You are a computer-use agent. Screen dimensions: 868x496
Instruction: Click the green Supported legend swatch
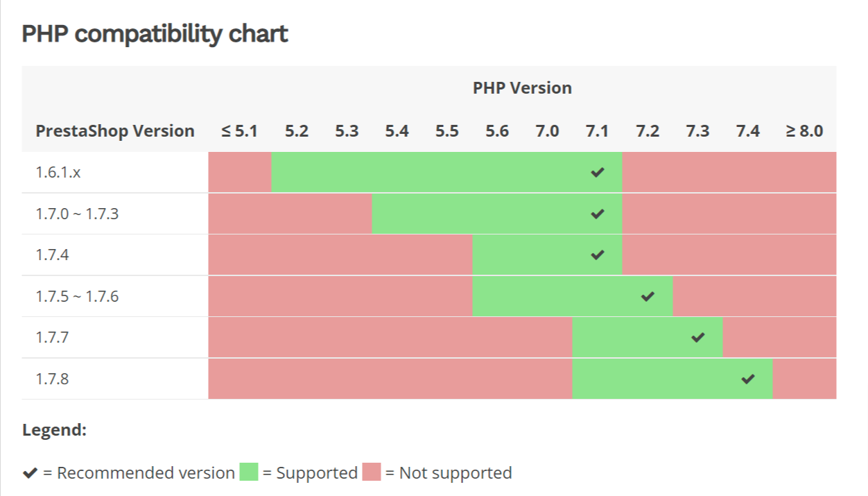point(248,472)
